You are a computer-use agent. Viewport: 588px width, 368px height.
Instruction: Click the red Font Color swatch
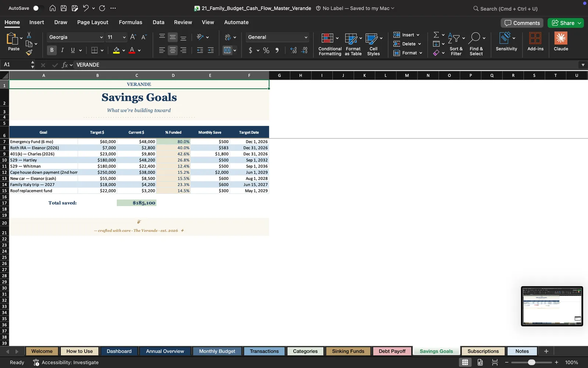132,50
